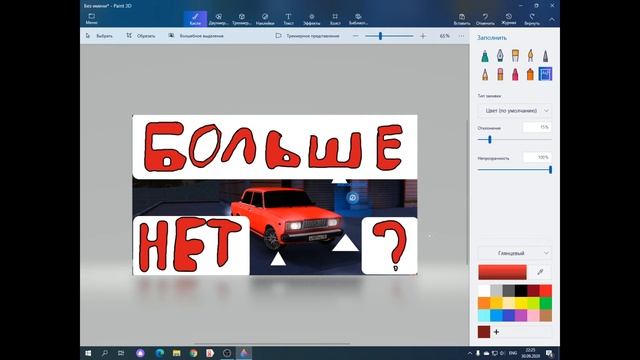Image resolution: width=640 pixels, height=360 pixels.
Task: Open taskbar Search
Action: 105,353
